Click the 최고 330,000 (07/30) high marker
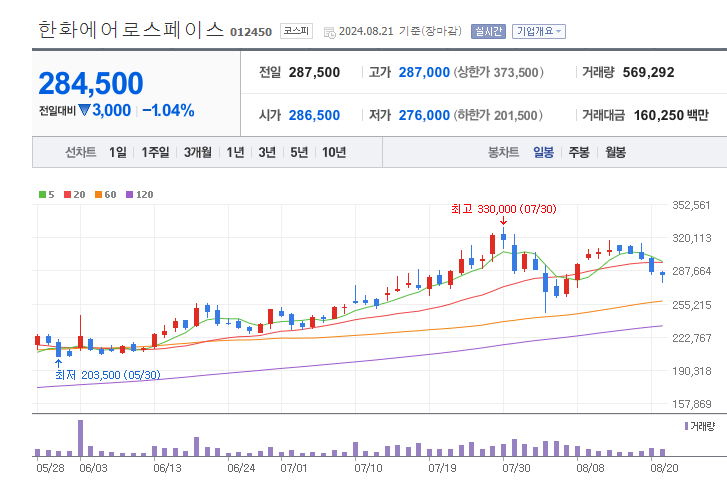 504,209
